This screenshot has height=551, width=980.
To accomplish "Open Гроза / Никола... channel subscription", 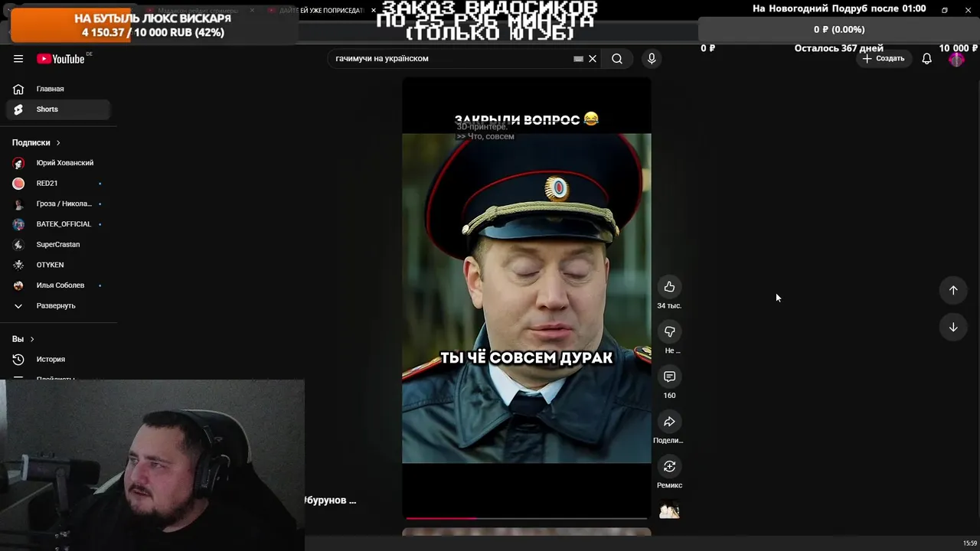I will coord(58,204).
